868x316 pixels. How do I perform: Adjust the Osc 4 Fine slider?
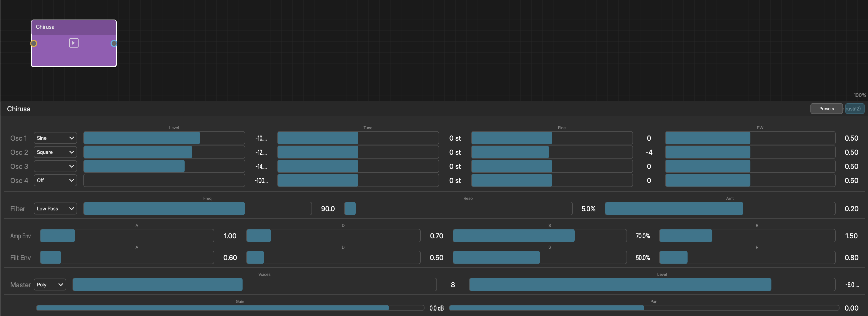552,180
